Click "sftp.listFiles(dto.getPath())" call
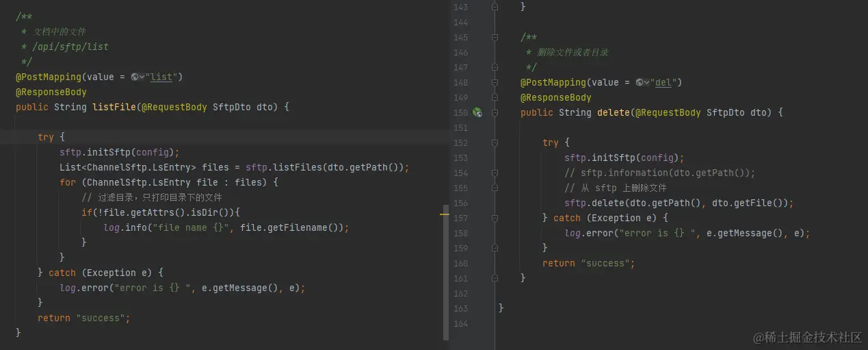The height and width of the screenshot is (350, 868). point(324,167)
